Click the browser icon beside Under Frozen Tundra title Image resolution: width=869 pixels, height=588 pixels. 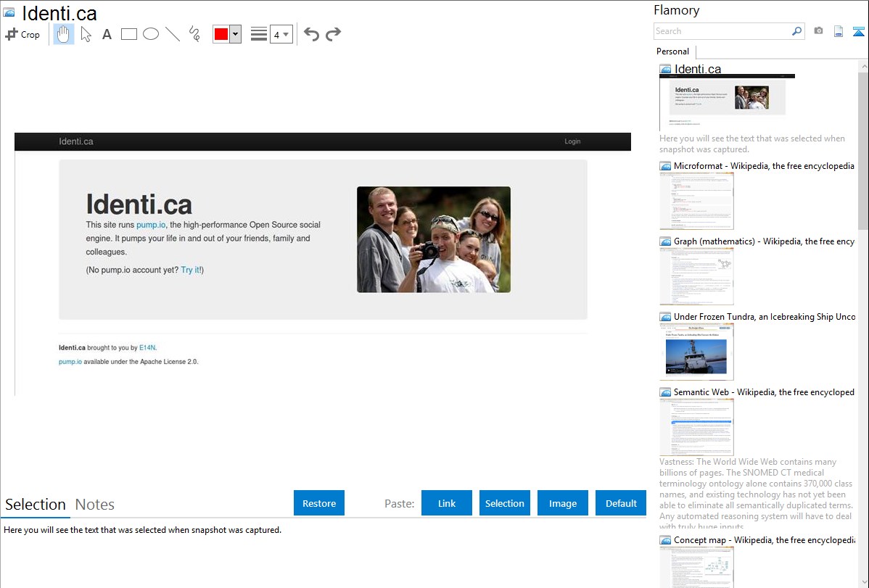[665, 317]
